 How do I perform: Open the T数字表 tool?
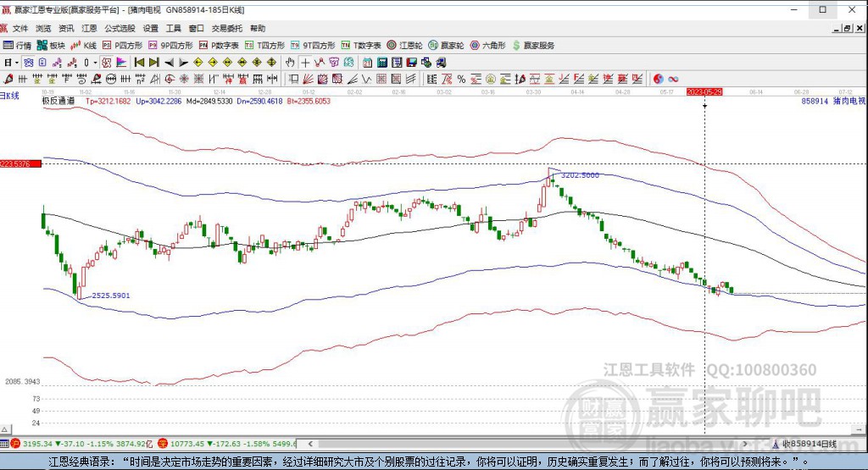(x=361, y=46)
